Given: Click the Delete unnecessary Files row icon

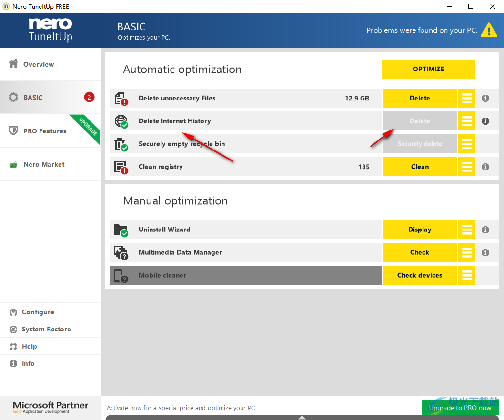Looking at the screenshot, I should [121, 99].
